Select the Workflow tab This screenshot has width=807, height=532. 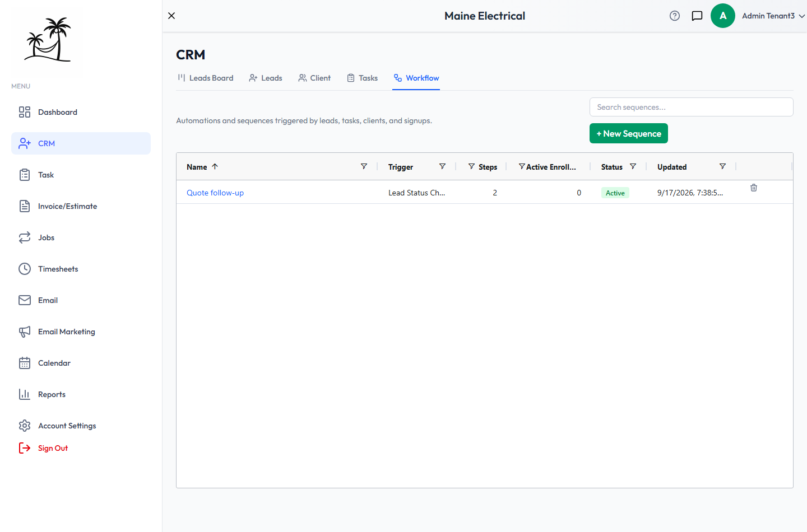pyautogui.click(x=416, y=78)
